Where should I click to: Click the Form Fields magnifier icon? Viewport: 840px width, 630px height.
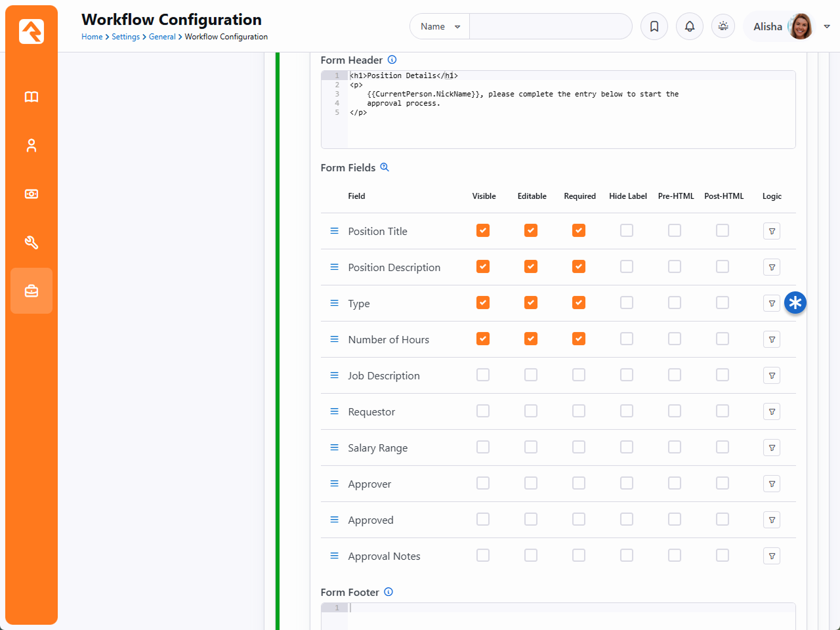pos(385,167)
